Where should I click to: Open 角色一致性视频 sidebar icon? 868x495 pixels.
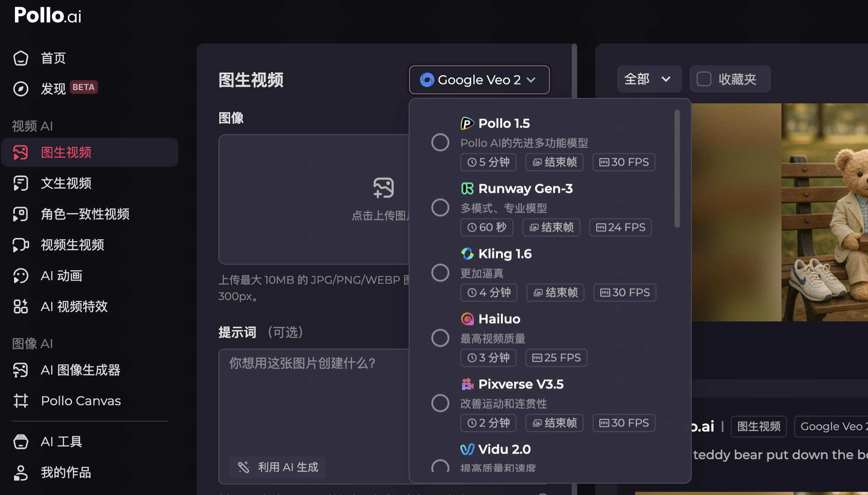[21, 214]
